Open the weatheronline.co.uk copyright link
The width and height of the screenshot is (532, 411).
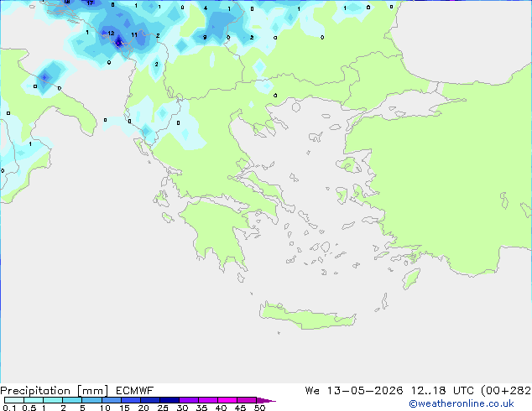click(462, 403)
